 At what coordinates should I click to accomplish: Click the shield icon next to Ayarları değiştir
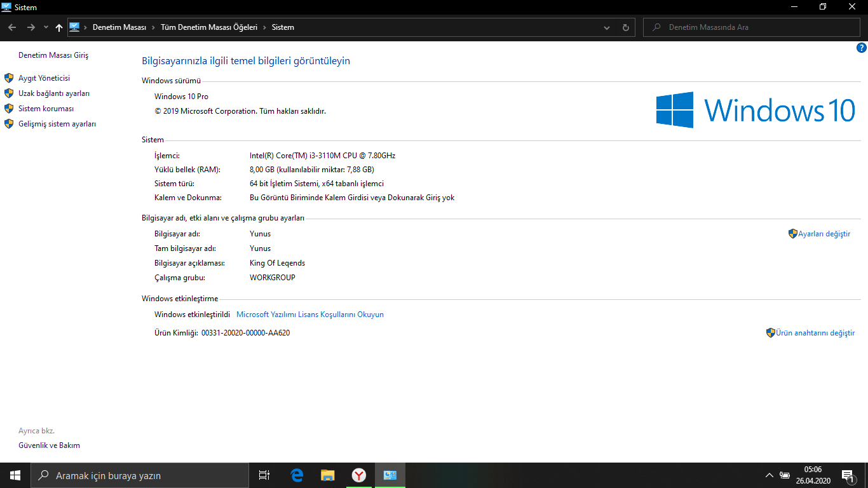pos(793,234)
